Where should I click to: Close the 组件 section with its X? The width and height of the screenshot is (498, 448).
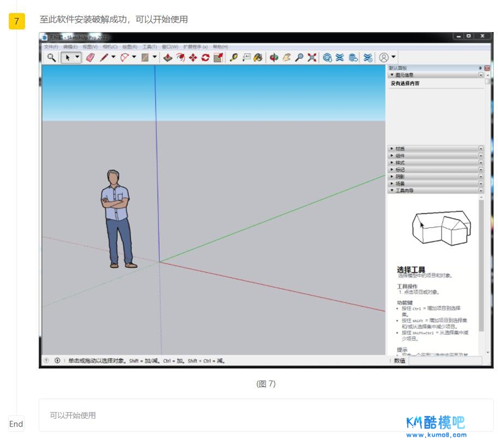tap(480, 155)
